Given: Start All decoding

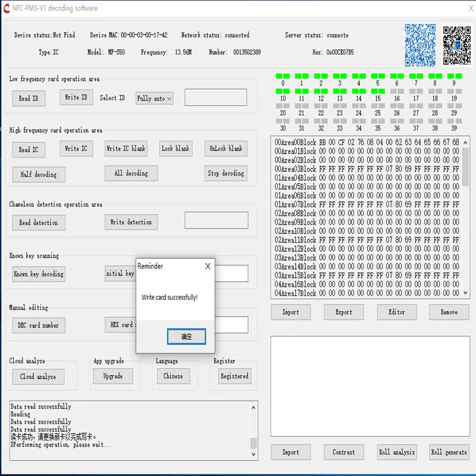Looking at the screenshot, I should (x=131, y=173).
